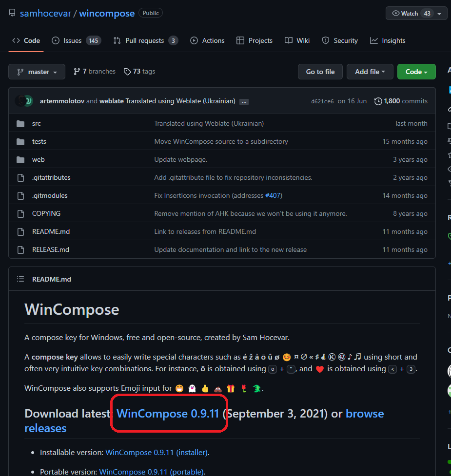This screenshot has width=451, height=476.
Task: Click the repository icon beside samhocevar
Action: click(x=12, y=13)
